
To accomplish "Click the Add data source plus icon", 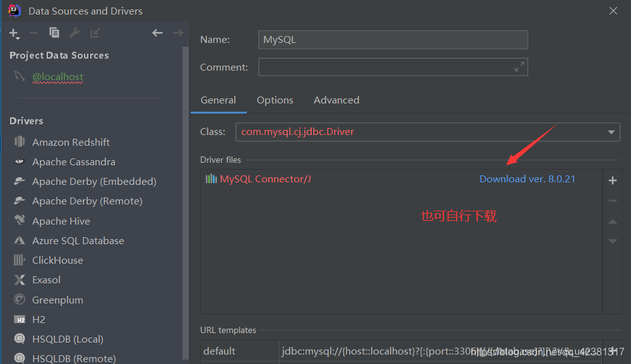I will click(x=15, y=34).
